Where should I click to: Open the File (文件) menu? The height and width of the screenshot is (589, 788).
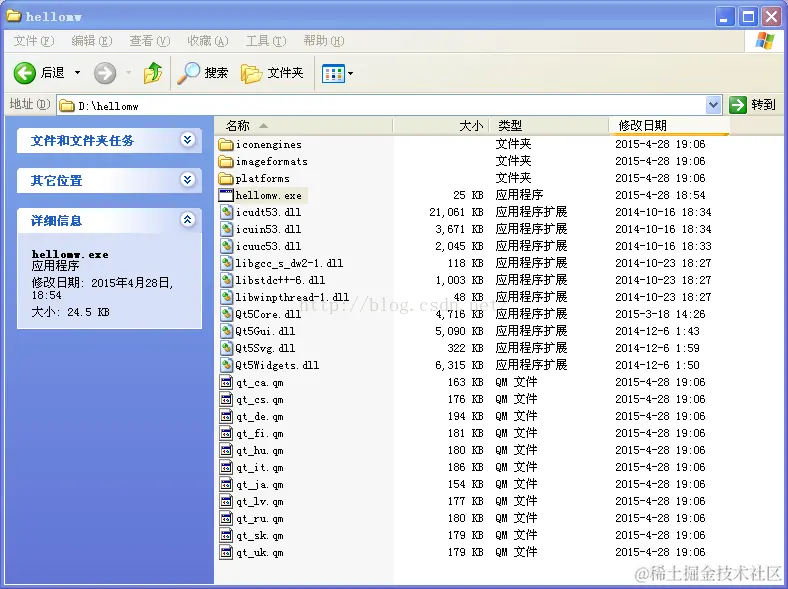click(x=33, y=41)
